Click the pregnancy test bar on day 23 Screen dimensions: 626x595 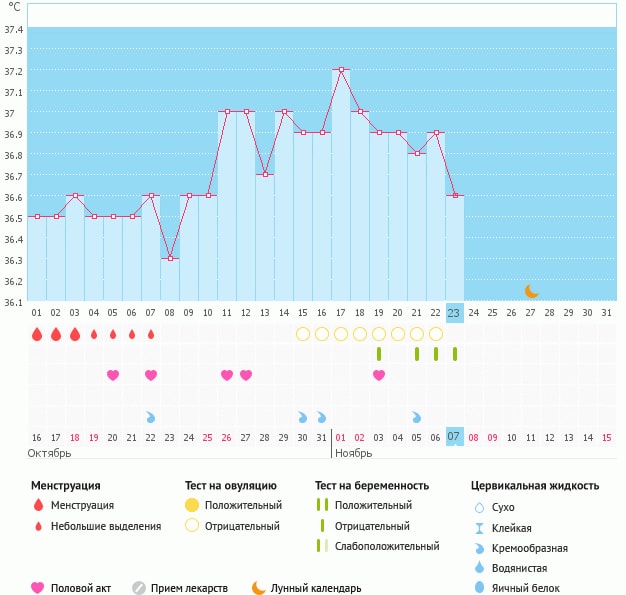(455, 354)
